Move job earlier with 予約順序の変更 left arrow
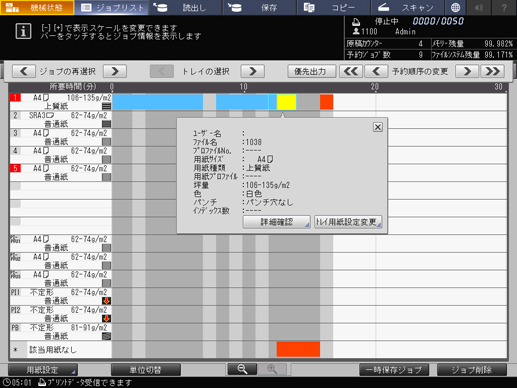Viewport: 517px width, 388px height. pyautogui.click(x=376, y=71)
